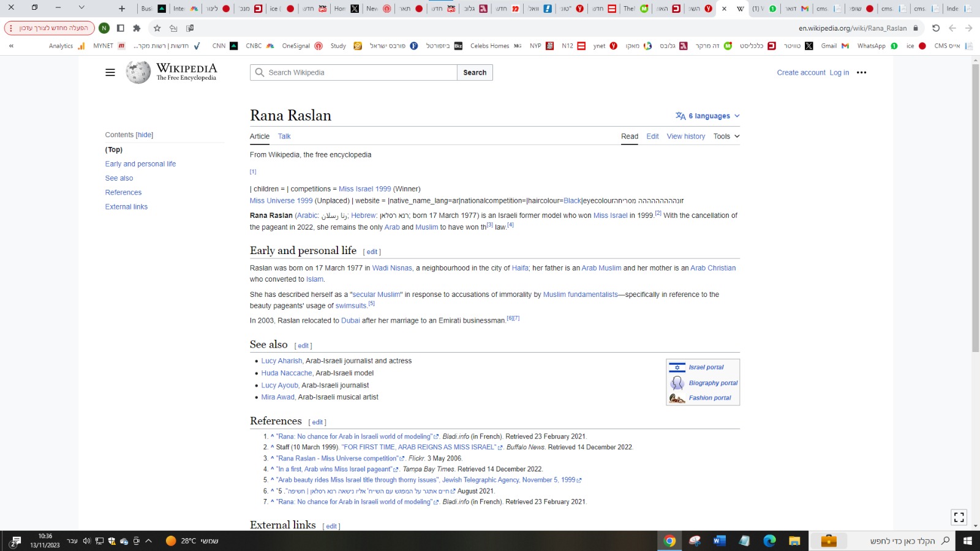Open the Miss Israel 1999 link
This screenshot has width=980, height=551.
click(x=364, y=189)
